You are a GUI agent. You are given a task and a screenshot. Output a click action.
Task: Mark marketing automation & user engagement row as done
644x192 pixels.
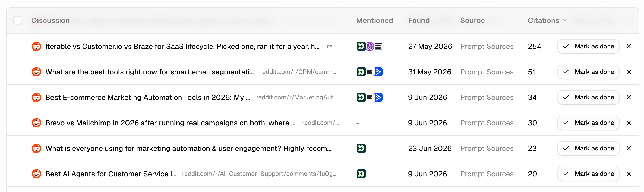point(588,148)
